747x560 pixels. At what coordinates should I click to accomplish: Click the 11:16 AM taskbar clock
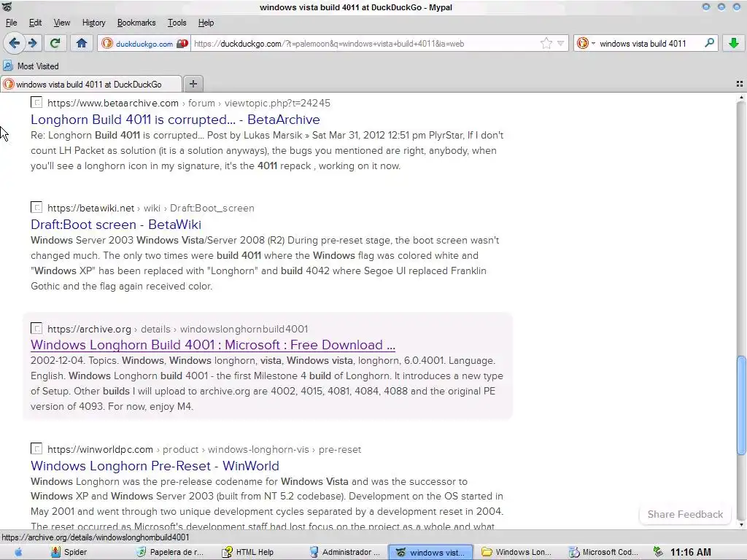point(690,553)
